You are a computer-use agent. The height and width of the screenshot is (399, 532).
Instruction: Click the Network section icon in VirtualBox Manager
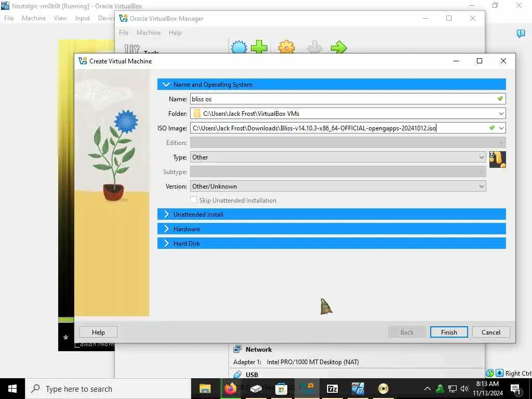pos(237,349)
